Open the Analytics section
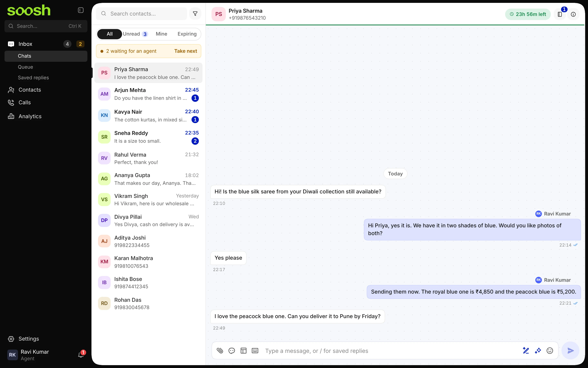588x368 pixels. point(46,116)
